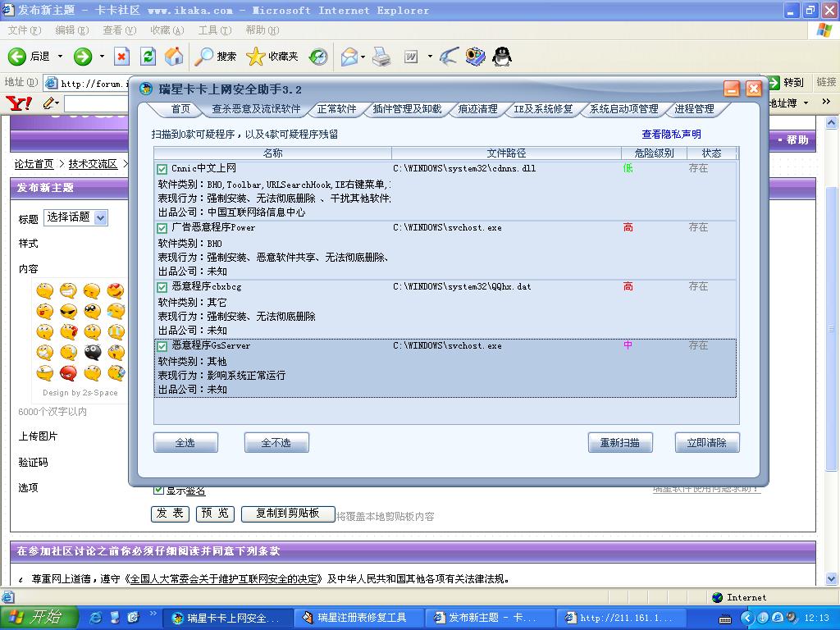Click the 发 表 button on forum
This screenshot has height=630, width=840.
tap(170, 514)
